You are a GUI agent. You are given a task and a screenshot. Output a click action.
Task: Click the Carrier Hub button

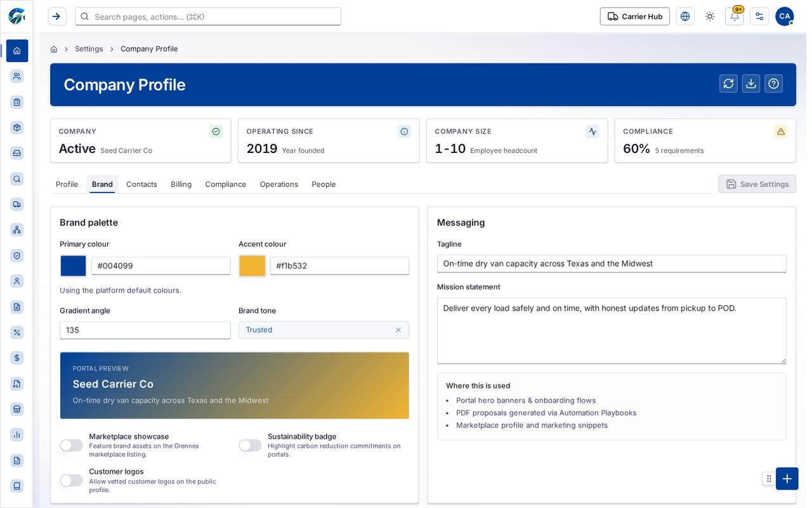click(635, 17)
